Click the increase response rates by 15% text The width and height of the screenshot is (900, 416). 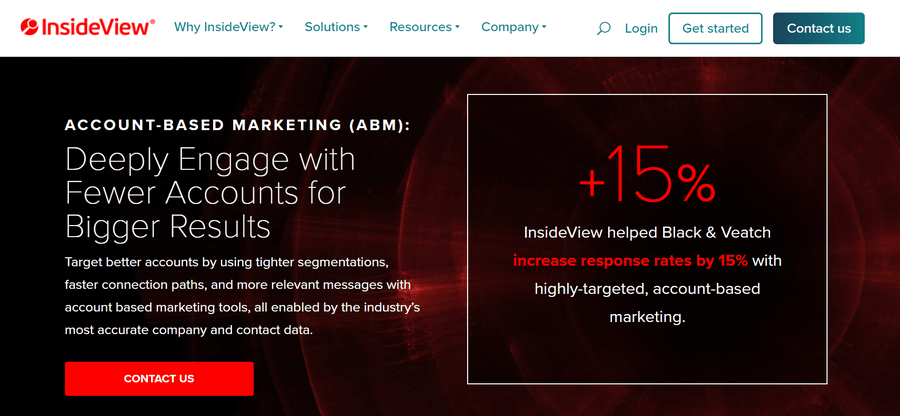[x=630, y=261]
